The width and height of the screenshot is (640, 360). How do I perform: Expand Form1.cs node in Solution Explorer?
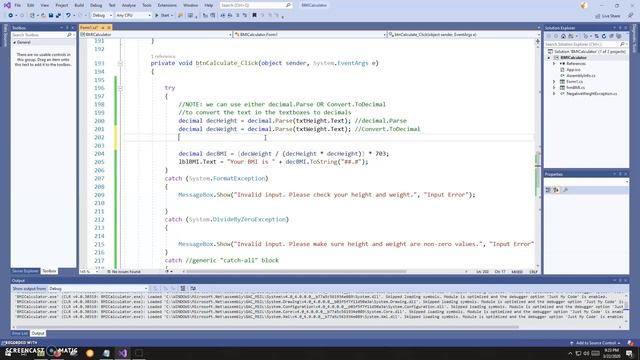pos(554,82)
